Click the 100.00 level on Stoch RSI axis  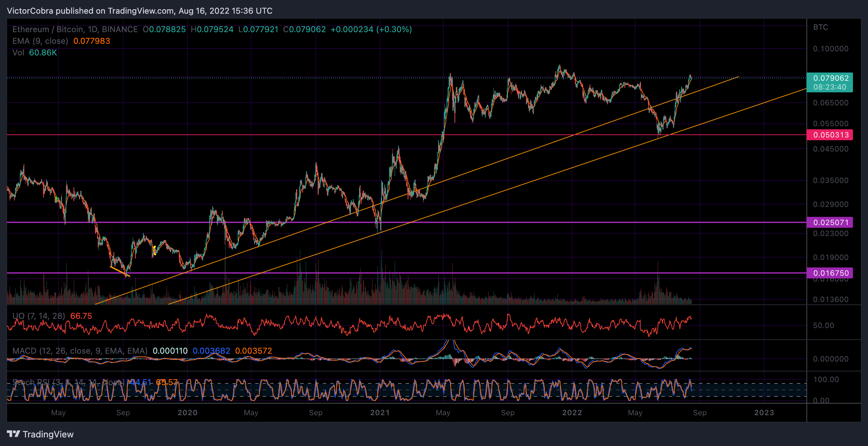point(826,380)
